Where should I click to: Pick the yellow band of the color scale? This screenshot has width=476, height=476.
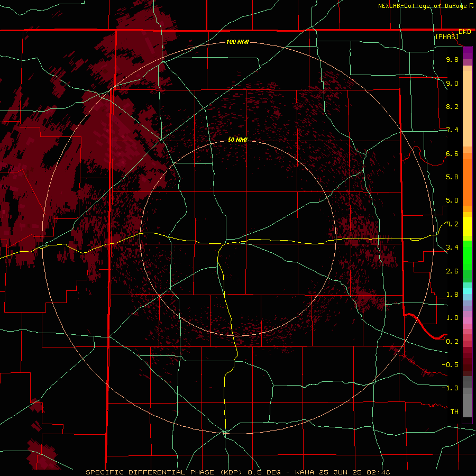tap(467, 226)
